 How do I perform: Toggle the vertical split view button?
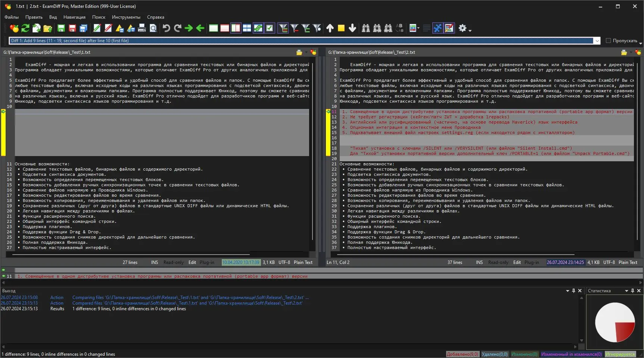(x=236, y=28)
